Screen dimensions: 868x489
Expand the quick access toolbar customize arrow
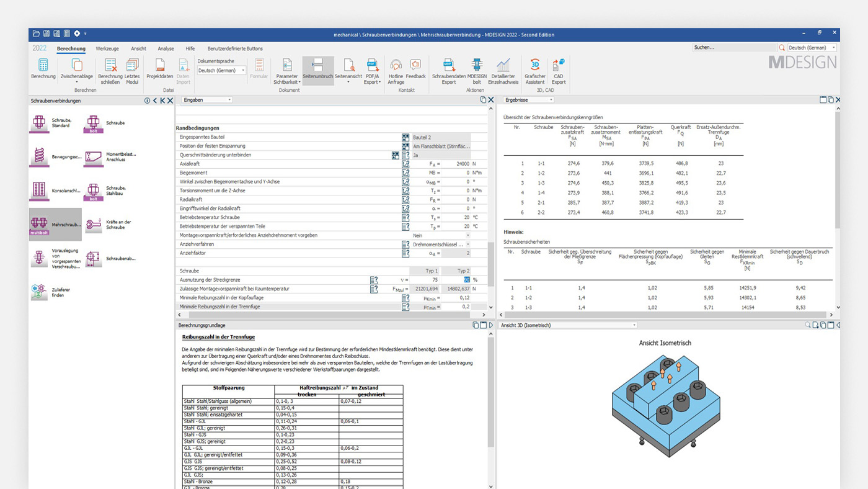86,34
